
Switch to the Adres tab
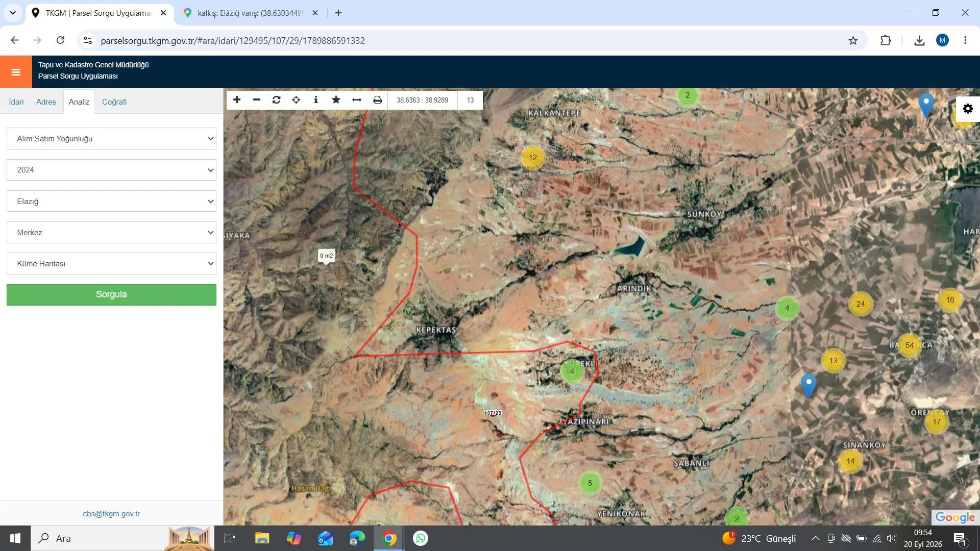click(46, 102)
